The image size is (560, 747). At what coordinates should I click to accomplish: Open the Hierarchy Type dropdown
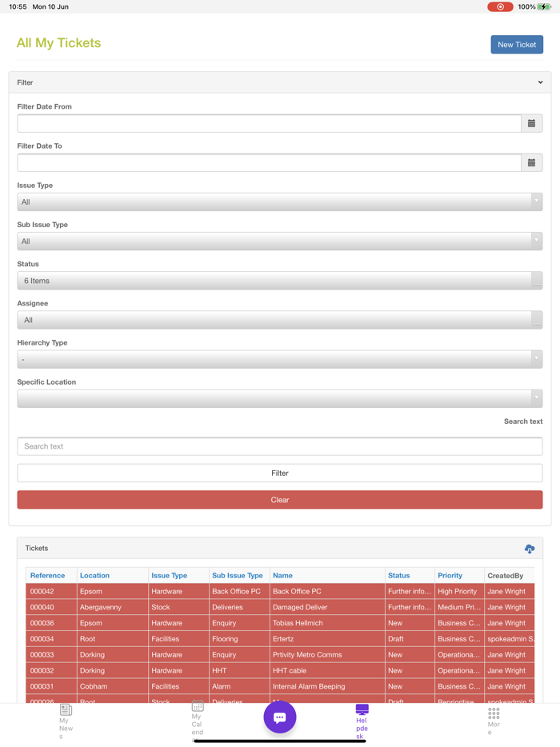280,360
